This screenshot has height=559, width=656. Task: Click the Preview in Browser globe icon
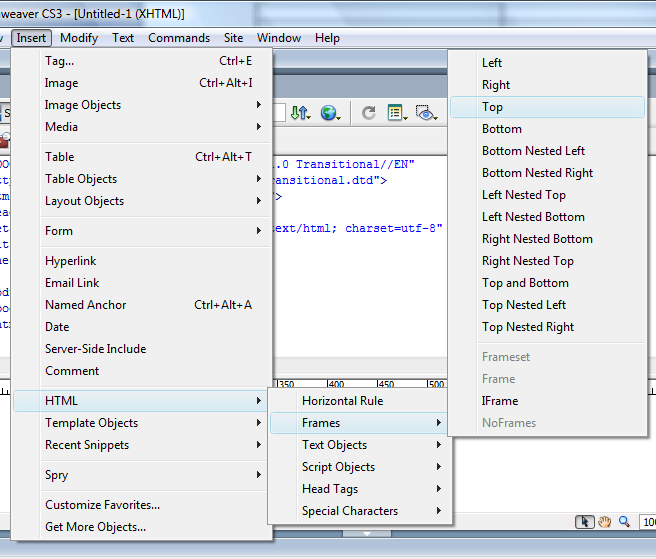330,113
